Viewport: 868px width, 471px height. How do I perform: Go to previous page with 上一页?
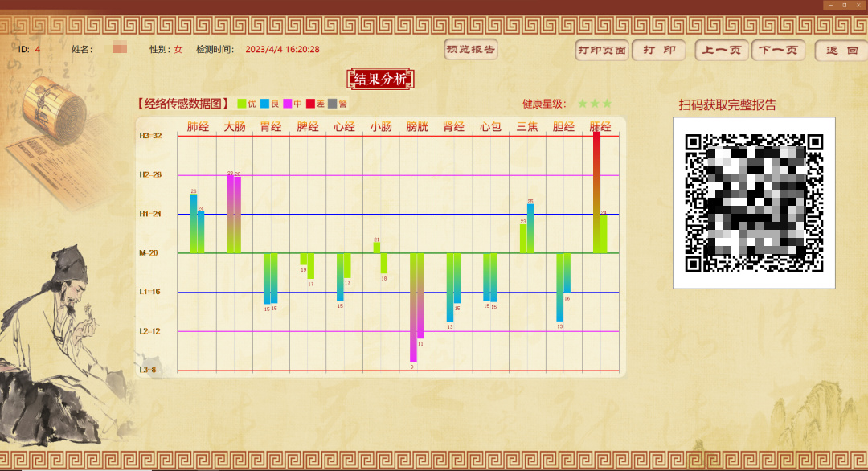tap(722, 51)
